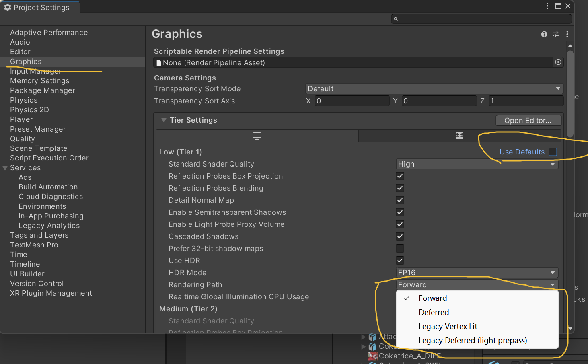Select TextMesh Pro category
Image resolution: width=588 pixels, height=364 pixels.
[34, 245]
